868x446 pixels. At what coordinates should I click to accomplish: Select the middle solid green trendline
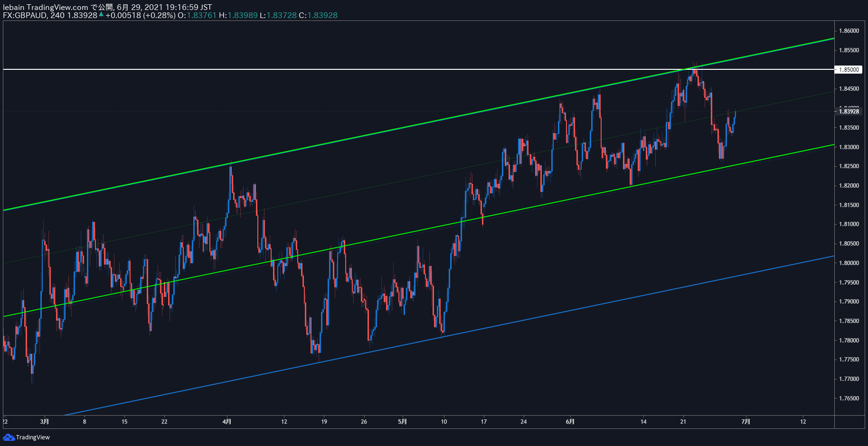418,231
